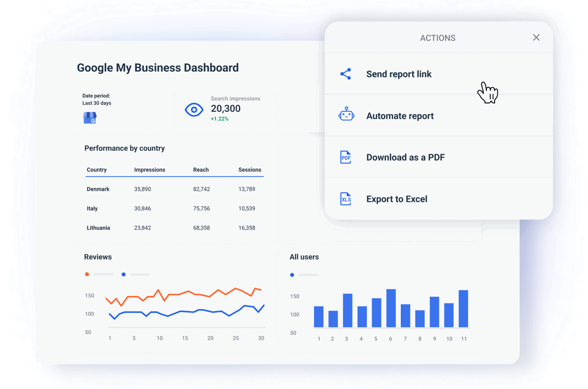
Task: Click the Send report link share icon
Action: [x=346, y=74]
